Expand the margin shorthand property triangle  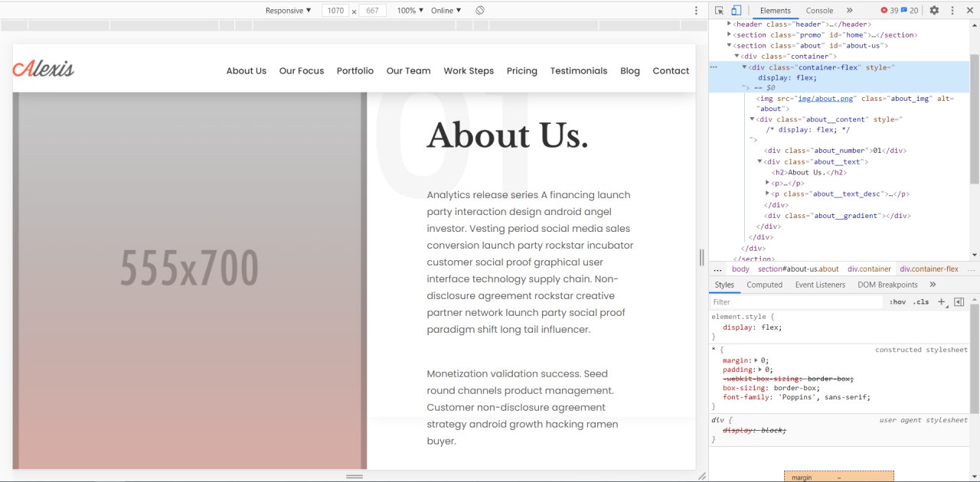[x=756, y=360]
